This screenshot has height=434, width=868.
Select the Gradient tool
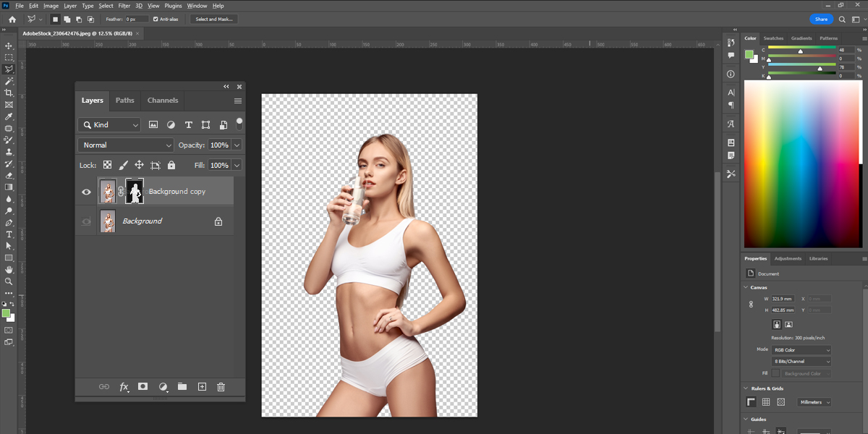9,187
